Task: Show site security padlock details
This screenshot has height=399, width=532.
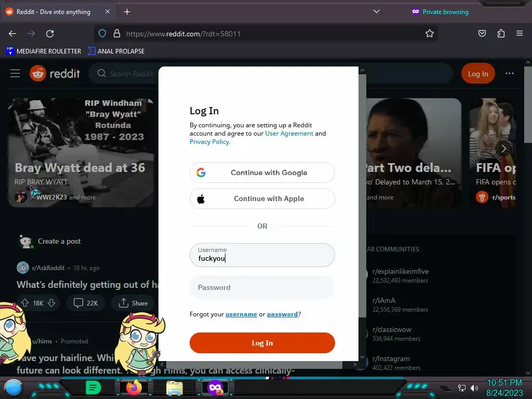Action: coord(117,34)
